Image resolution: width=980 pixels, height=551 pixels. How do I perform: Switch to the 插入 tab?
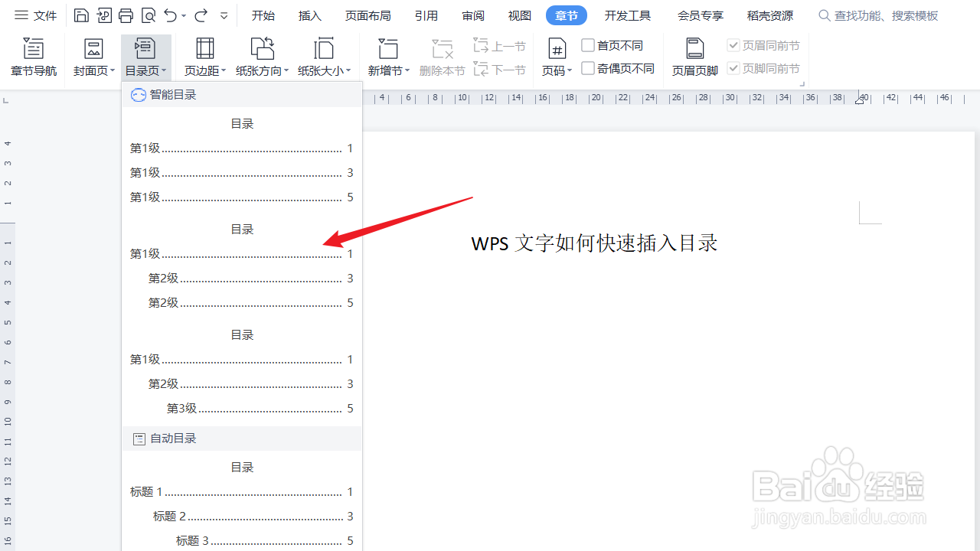point(310,15)
